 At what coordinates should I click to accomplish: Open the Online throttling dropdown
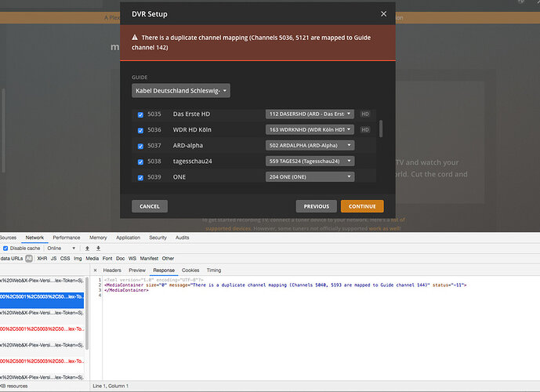pos(61,249)
